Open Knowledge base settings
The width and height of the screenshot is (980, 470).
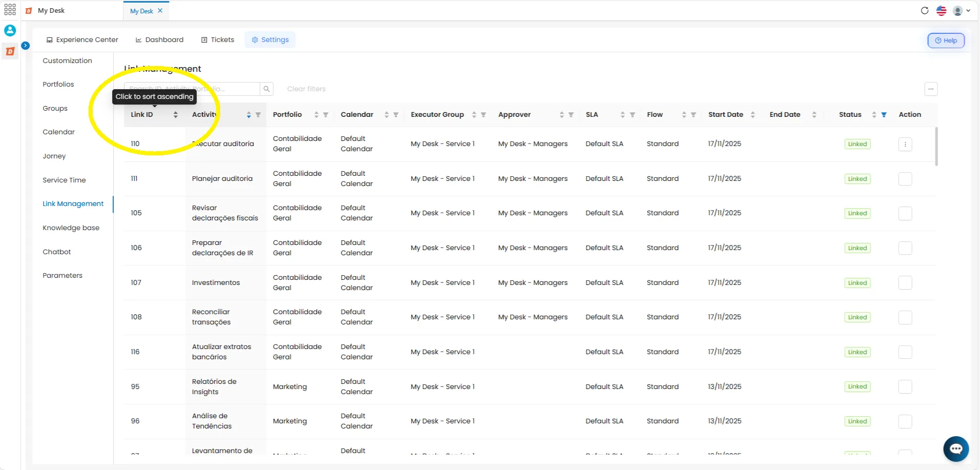[71, 228]
